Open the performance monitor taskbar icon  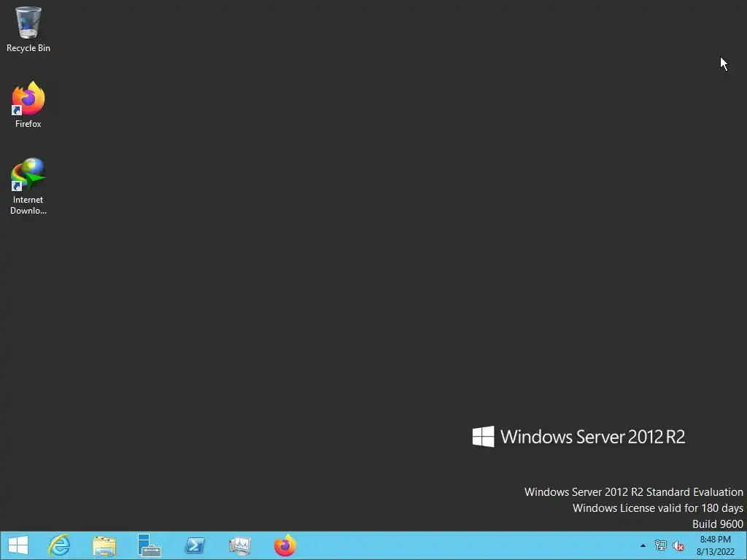coord(239,545)
